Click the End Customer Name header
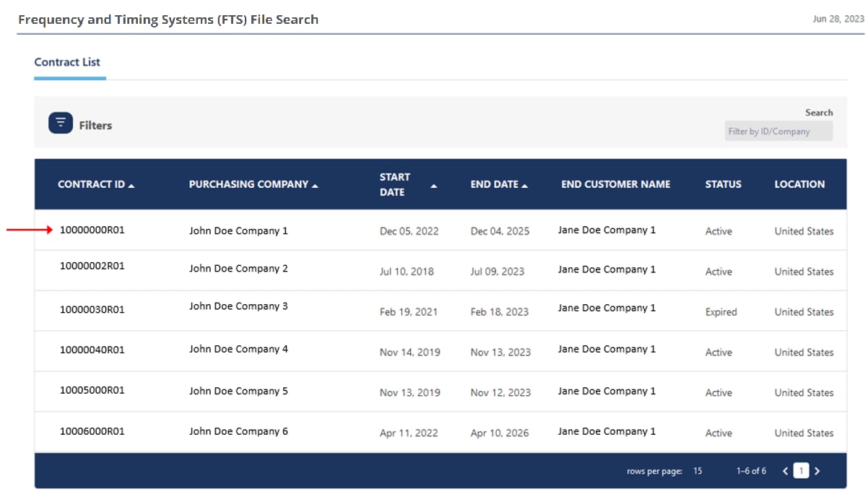 click(615, 184)
